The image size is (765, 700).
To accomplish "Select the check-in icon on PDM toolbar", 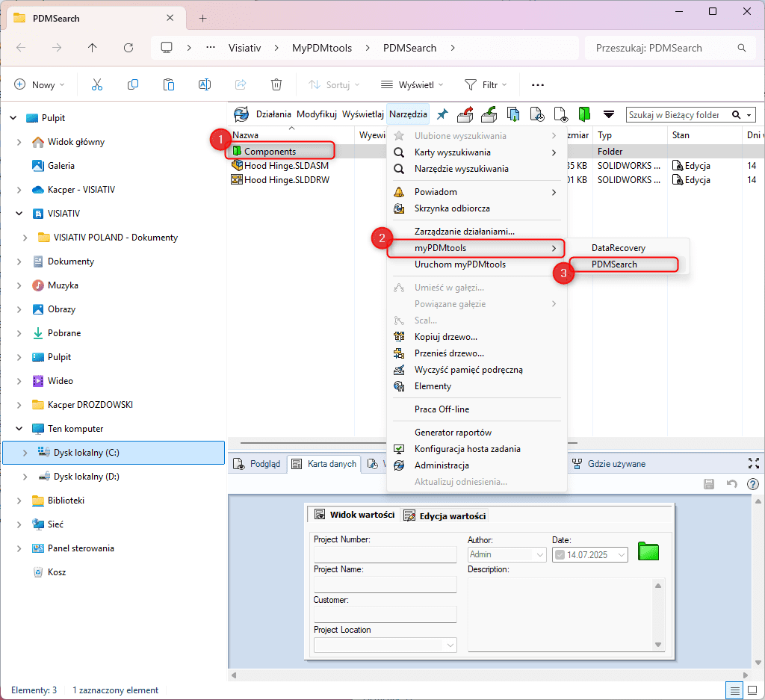I will point(489,114).
